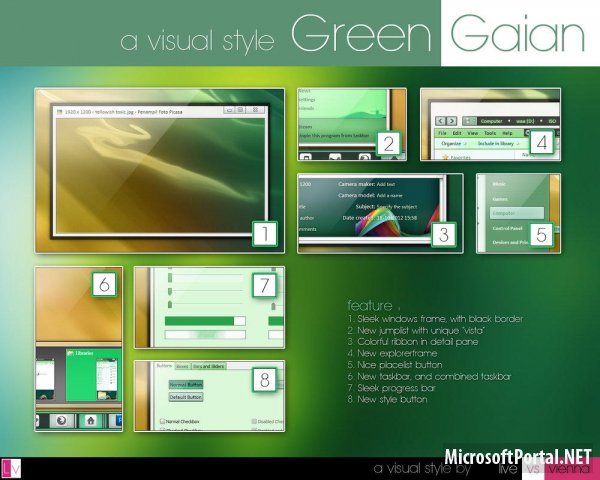
Task: Click the bottom slider thumb in preview 7
Action: (170, 304)
